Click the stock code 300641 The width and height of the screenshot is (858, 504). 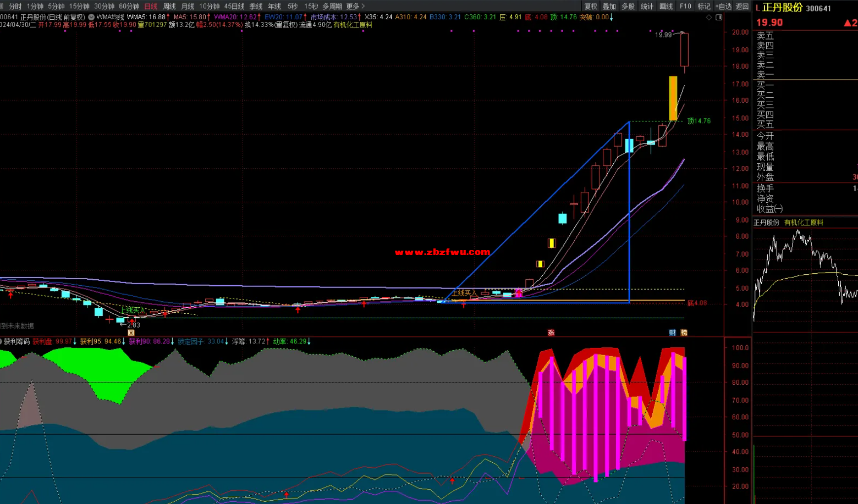click(818, 8)
